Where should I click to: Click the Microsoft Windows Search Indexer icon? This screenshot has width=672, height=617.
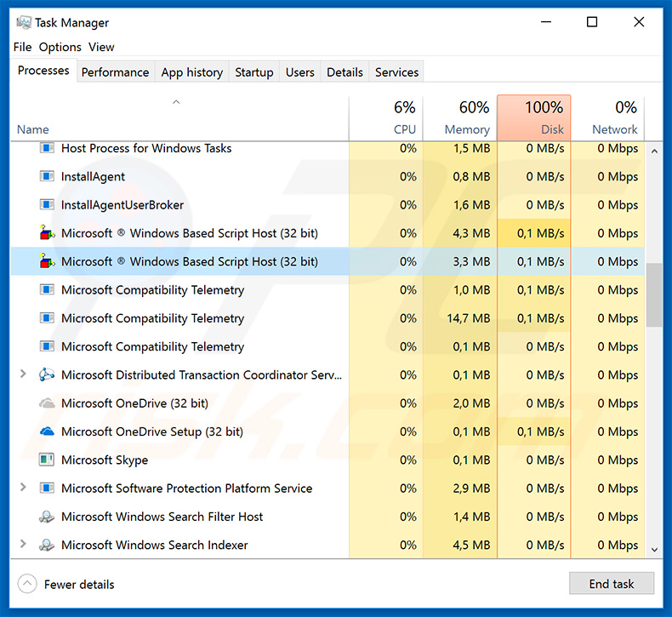(x=47, y=545)
